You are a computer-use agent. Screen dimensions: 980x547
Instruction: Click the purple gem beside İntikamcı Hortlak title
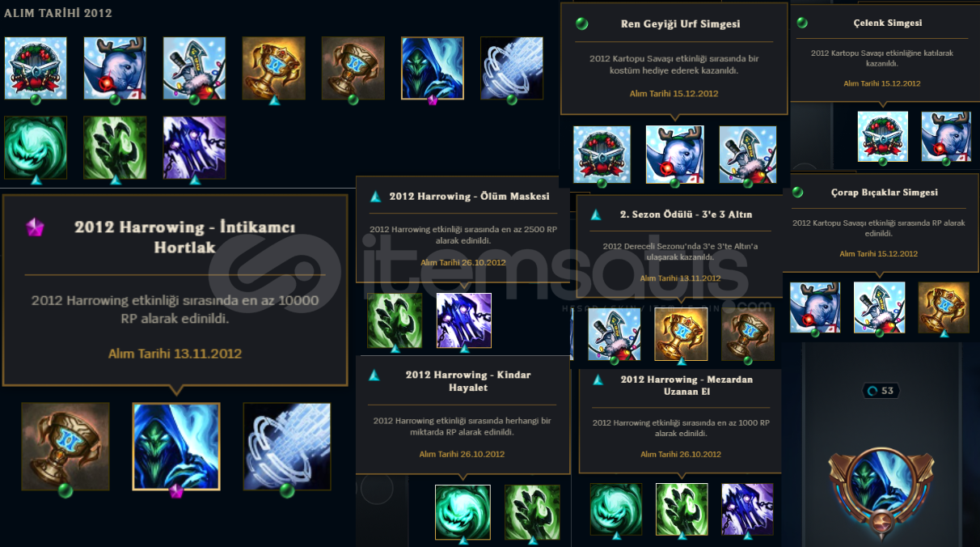pos(35,227)
